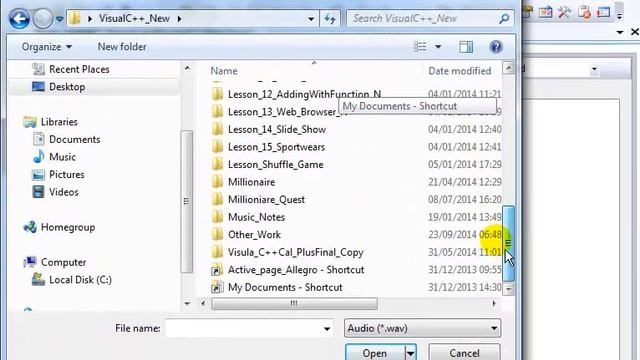The height and width of the screenshot is (360, 640).
Task: Open the Videos library
Action: [x=64, y=192]
